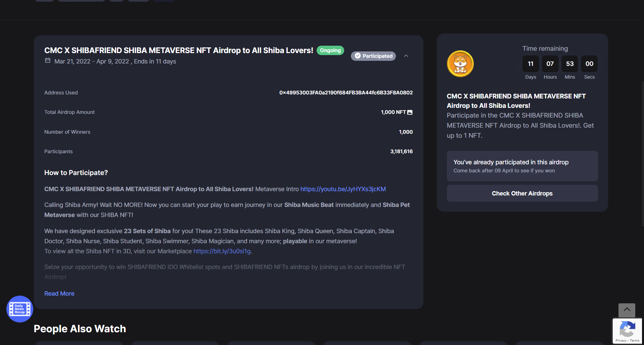Click the Address Used label
Image resolution: width=644 pixels, height=345 pixels.
(x=61, y=93)
